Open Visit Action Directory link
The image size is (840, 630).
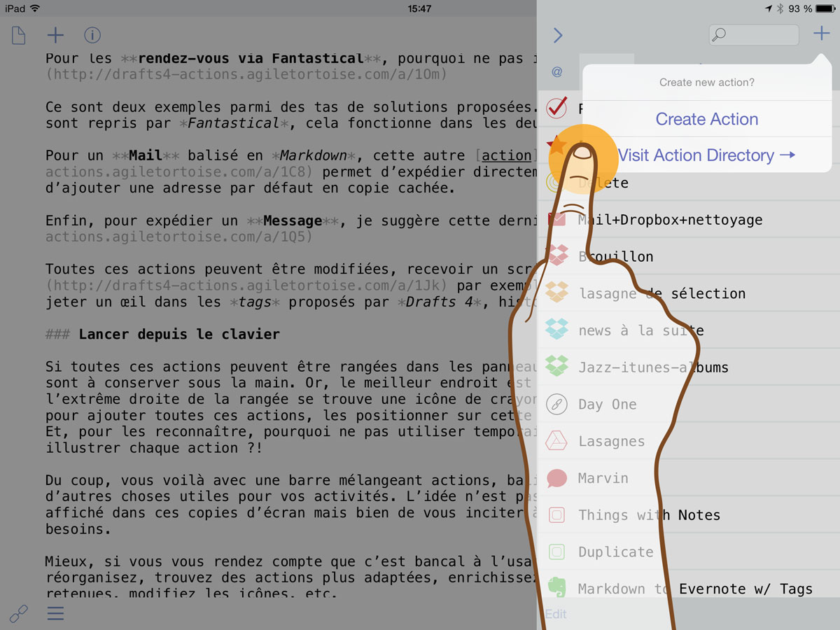706,155
